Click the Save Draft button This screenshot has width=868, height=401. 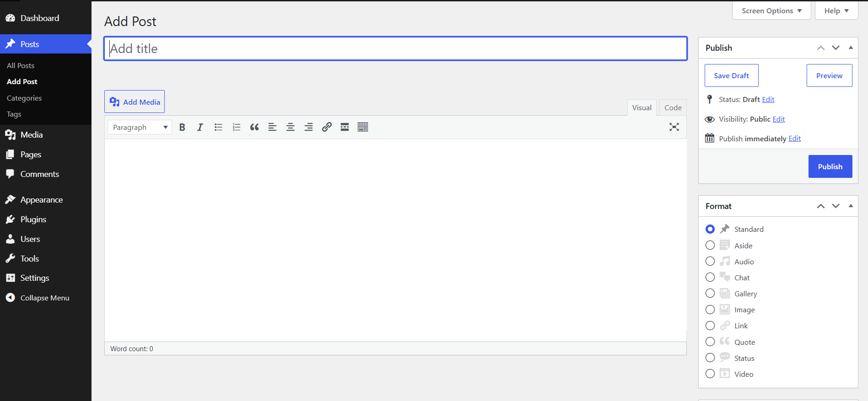pos(732,75)
